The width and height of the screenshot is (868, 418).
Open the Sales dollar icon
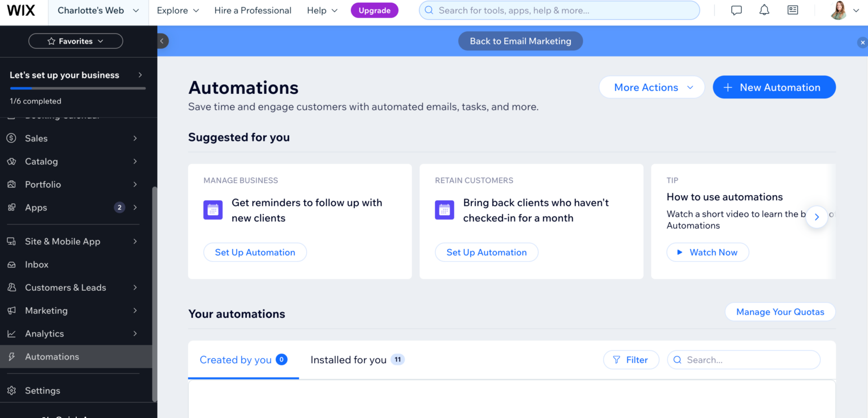(11, 138)
